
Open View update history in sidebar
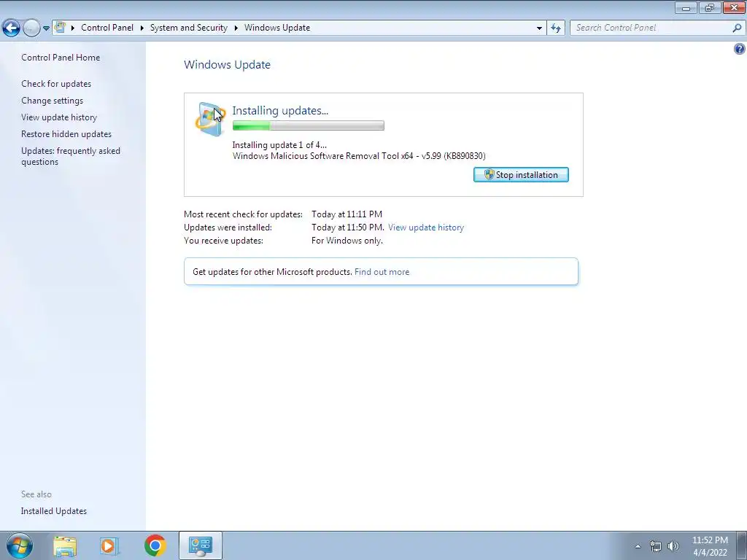[59, 117]
